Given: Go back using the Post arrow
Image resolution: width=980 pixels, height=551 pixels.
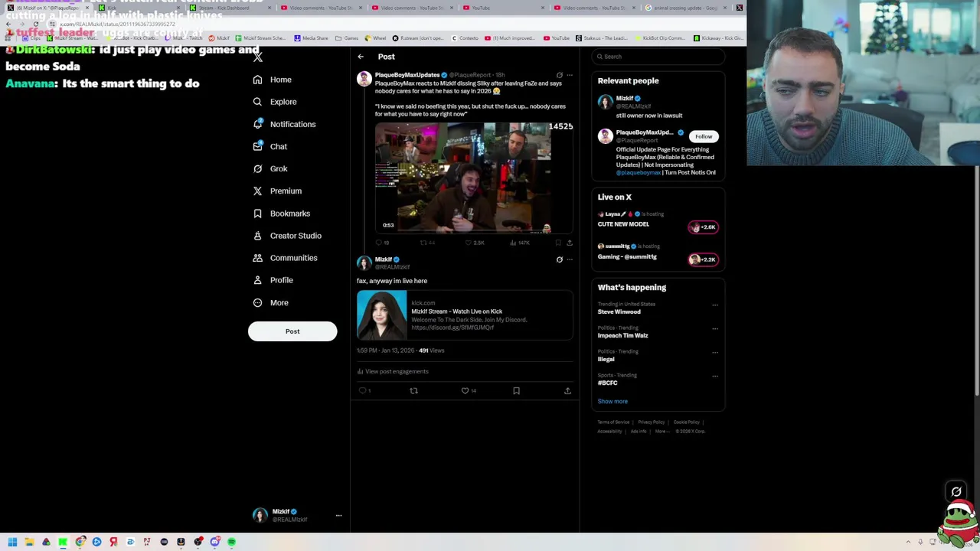Looking at the screenshot, I should (x=361, y=57).
